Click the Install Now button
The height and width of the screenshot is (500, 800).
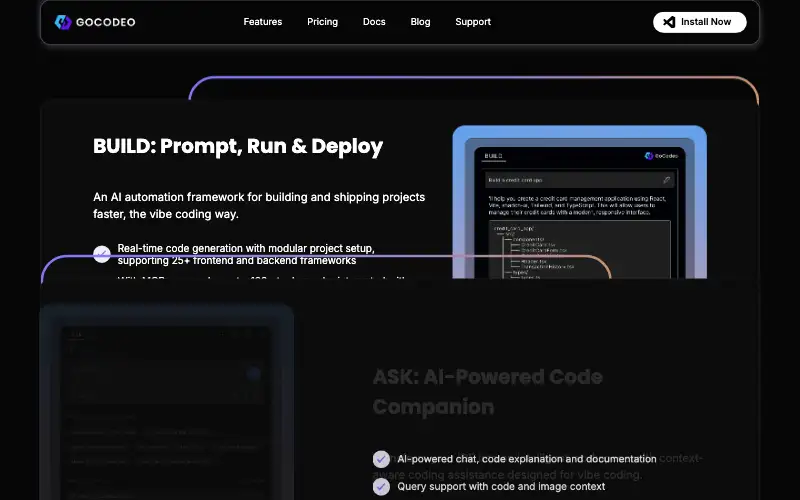pyautogui.click(x=699, y=22)
